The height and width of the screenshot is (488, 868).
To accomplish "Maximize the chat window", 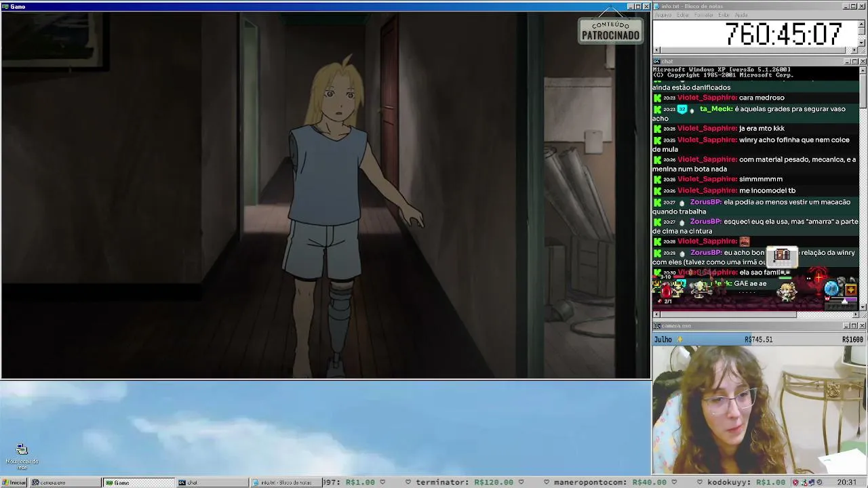I will click(854, 62).
